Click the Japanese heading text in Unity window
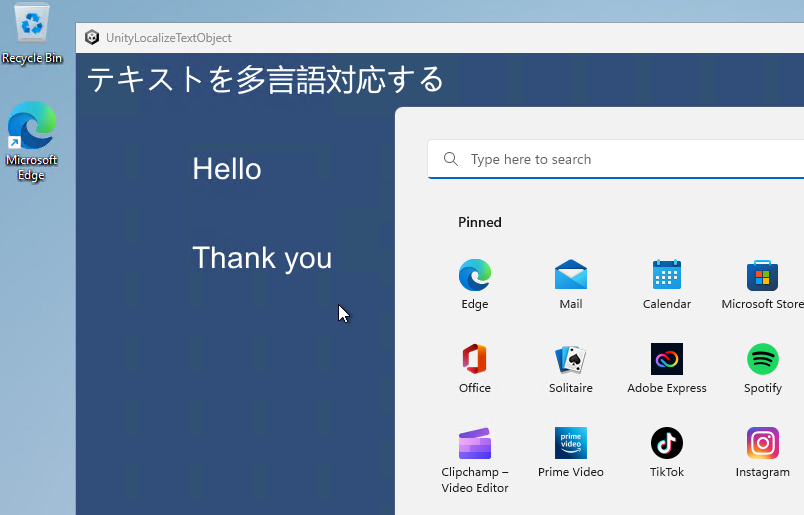This screenshot has height=515, width=804. (265, 80)
